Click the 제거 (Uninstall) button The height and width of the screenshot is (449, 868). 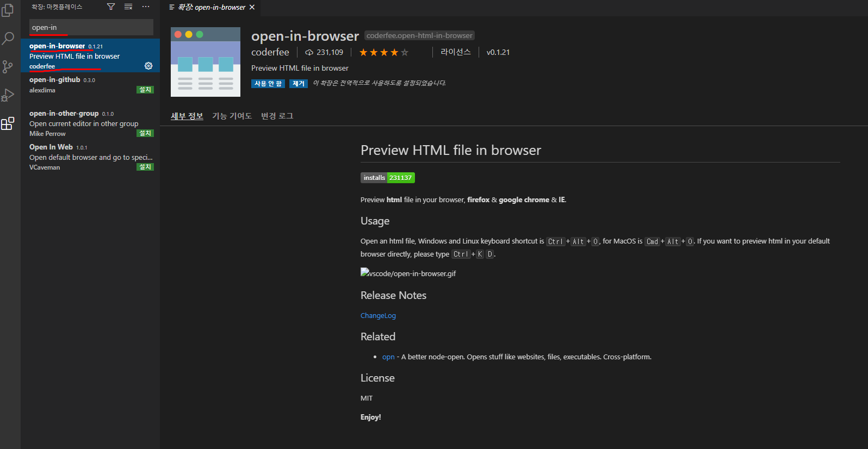(x=299, y=84)
